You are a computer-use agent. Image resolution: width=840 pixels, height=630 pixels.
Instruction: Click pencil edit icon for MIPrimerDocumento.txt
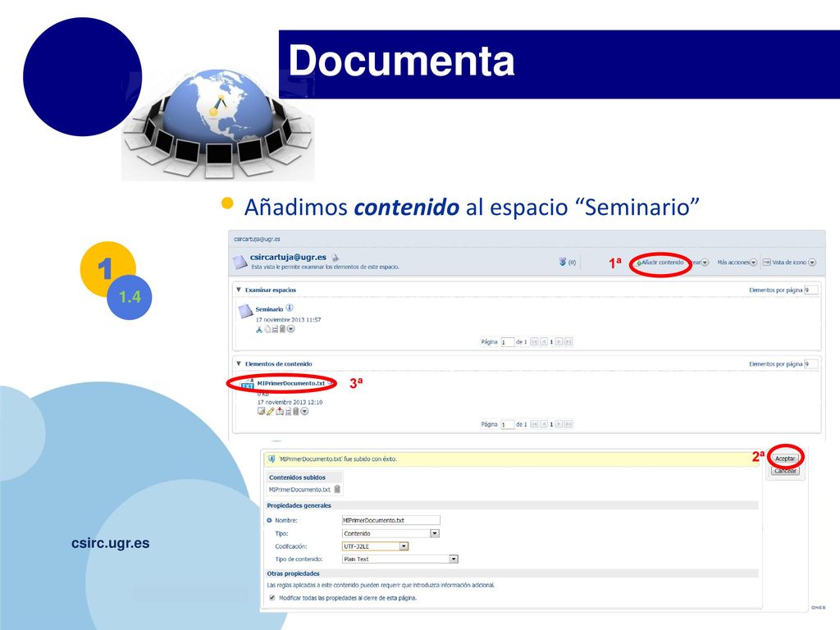[270, 412]
